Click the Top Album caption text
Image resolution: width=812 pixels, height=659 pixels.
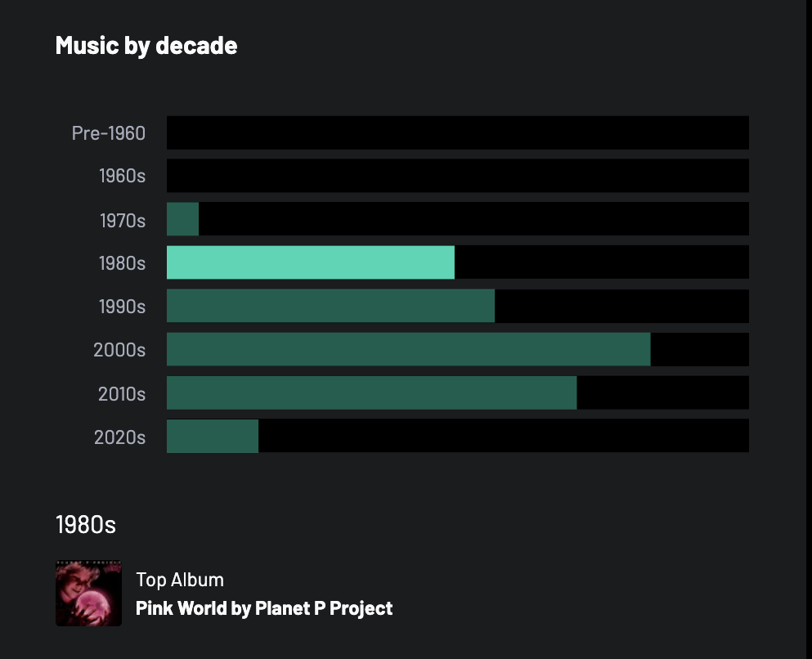point(180,580)
